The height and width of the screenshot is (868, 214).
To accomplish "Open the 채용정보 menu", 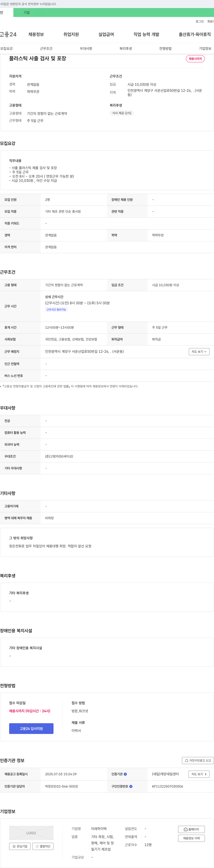I will (36, 34).
